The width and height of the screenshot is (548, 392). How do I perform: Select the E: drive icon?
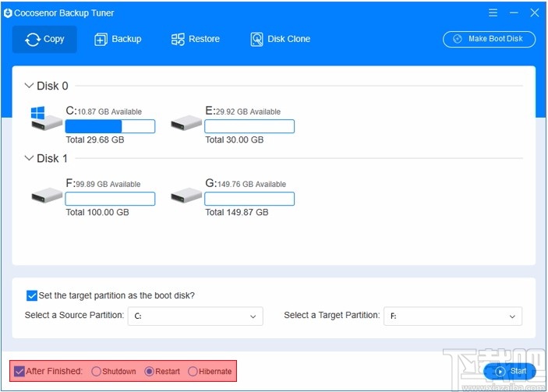point(186,122)
